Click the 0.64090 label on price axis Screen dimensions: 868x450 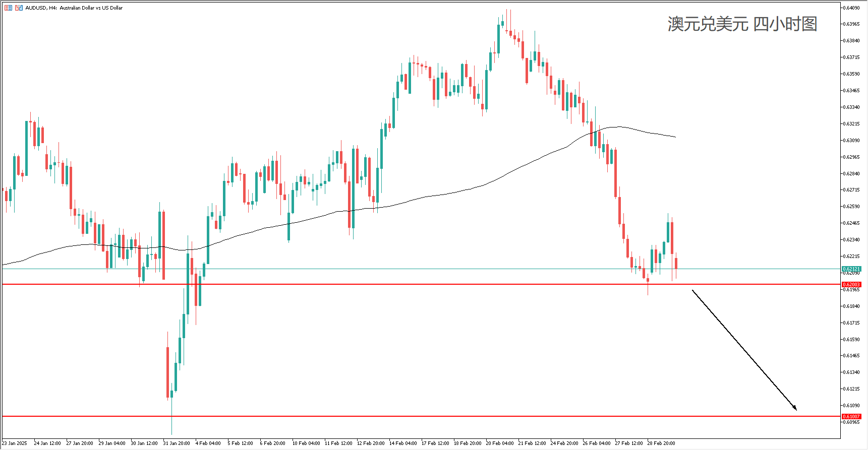click(851, 8)
